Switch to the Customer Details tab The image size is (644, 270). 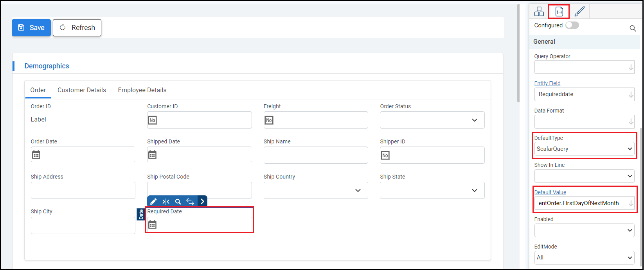pyautogui.click(x=82, y=90)
